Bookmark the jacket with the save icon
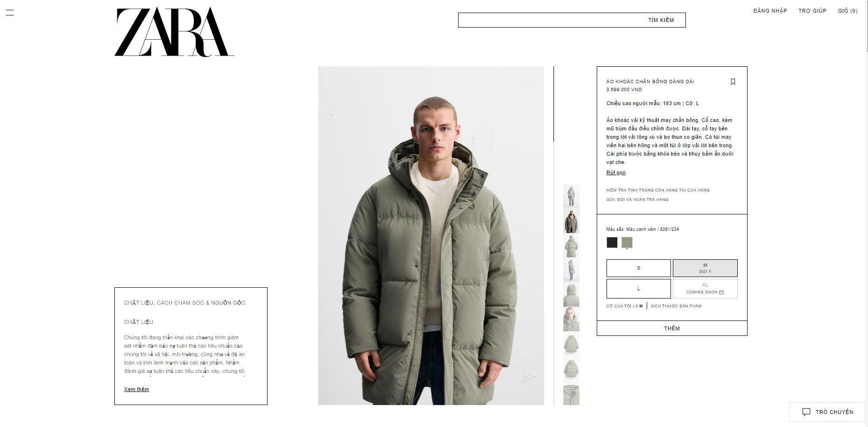 coord(733,82)
